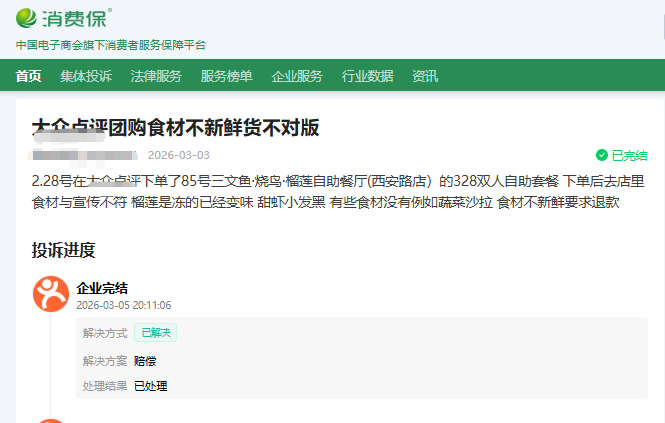
Task: Click the green checkmark beside 已完结
Action: click(x=601, y=155)
